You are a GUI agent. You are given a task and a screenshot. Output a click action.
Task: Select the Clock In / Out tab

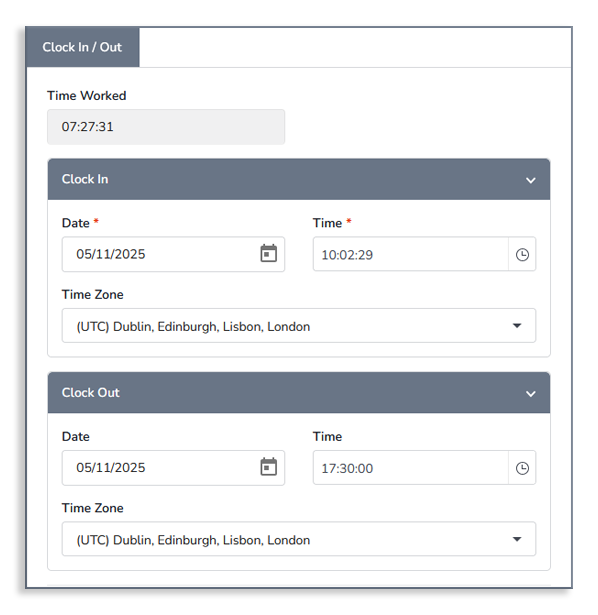82,47
